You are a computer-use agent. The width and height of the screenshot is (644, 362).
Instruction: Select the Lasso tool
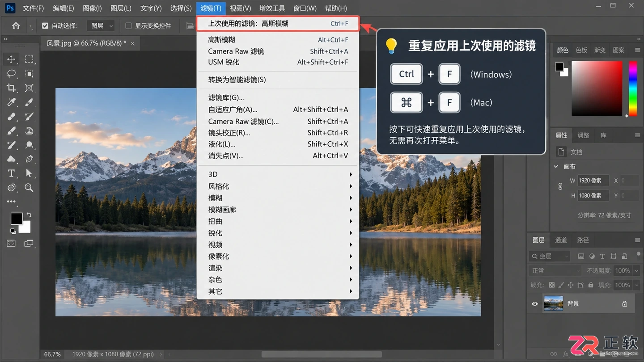pyautogui.click(x=11, y=73)
